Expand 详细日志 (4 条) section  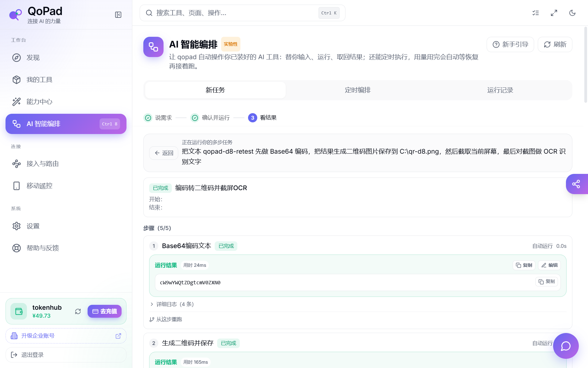tap(172, 304)
